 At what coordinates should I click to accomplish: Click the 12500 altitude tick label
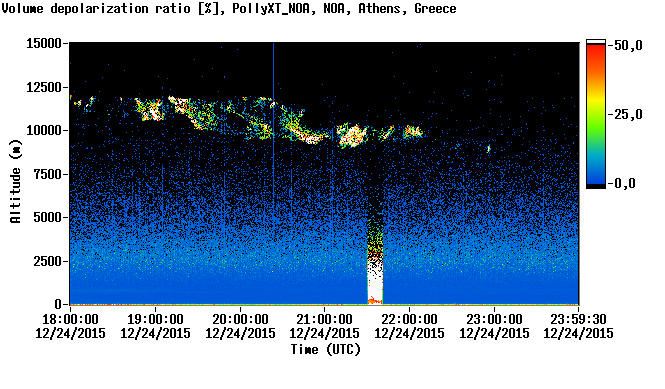coord(44,87)
